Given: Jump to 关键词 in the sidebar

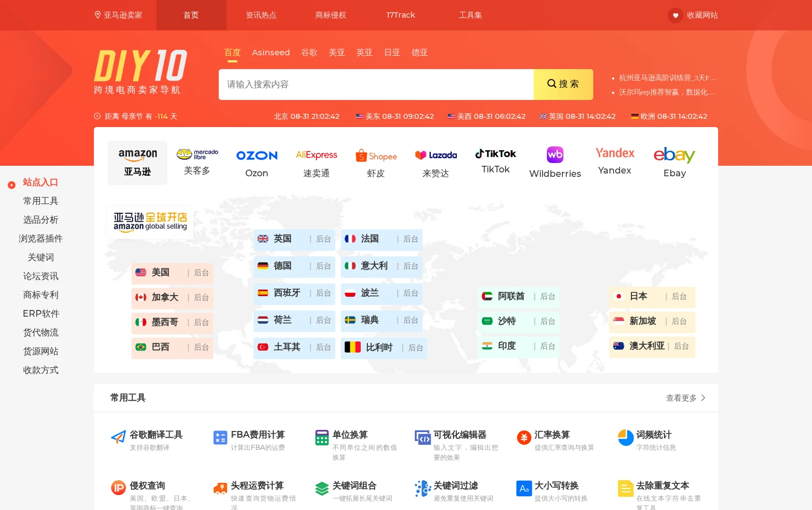Looking at the screenshot, I should (41, 257).
